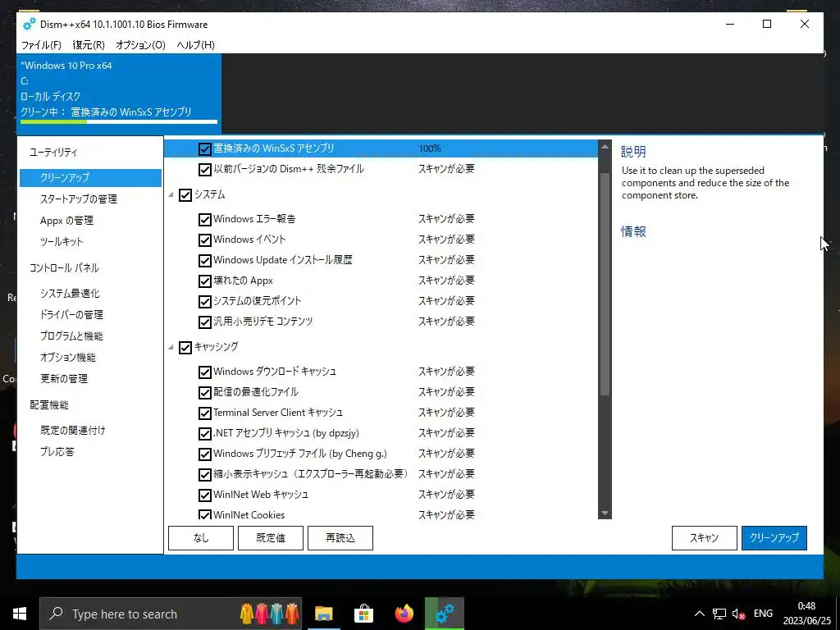Uncheck .NET アセンブリ キャッシュ checkbox
Viewport: 840px width, 630px height.
(x=204, y=434)
